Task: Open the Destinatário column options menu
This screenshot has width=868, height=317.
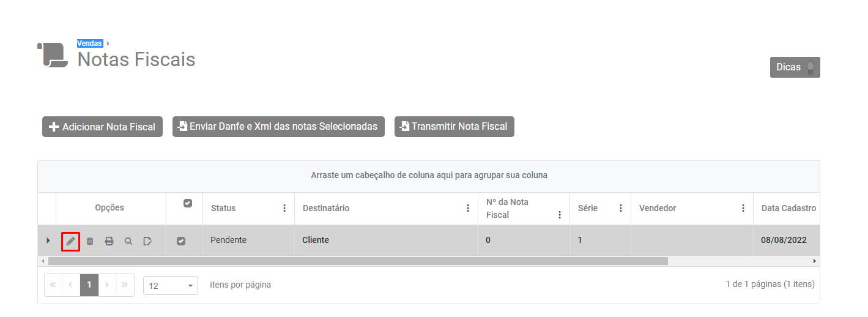Action: coord(468,208)
